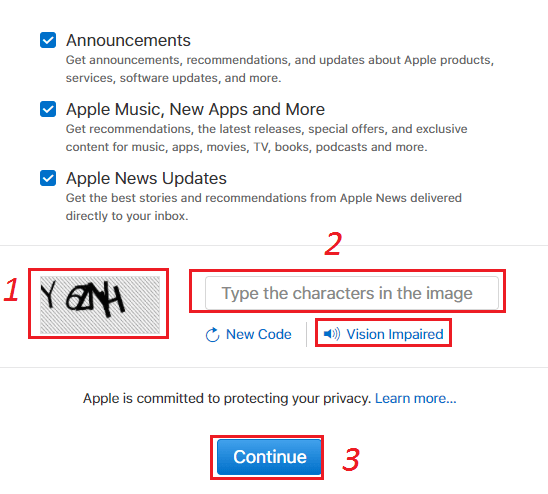Click the Announcements heading label
This screenshot has width=548, height=494.
point(128,40)
